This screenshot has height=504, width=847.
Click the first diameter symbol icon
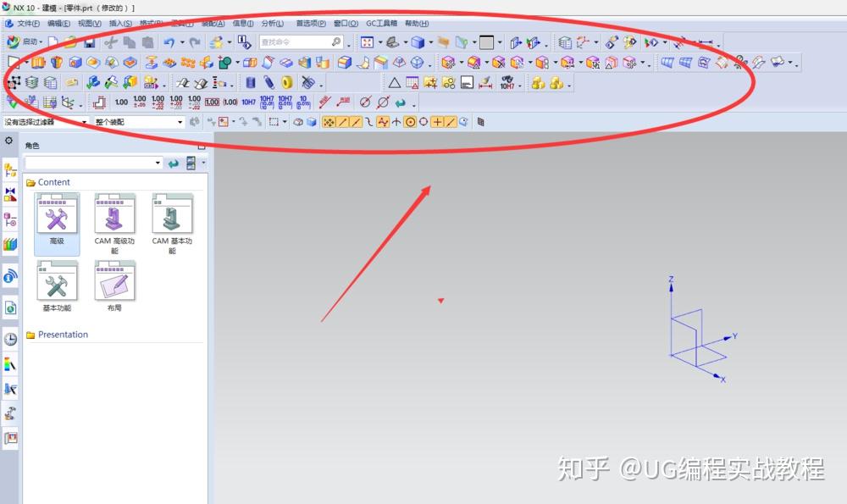tap(365, 102)
